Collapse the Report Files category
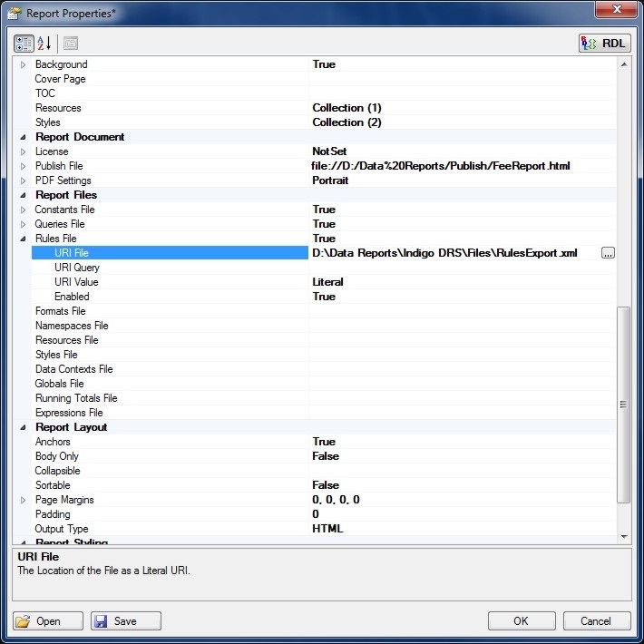 click(x=24, y=195)
